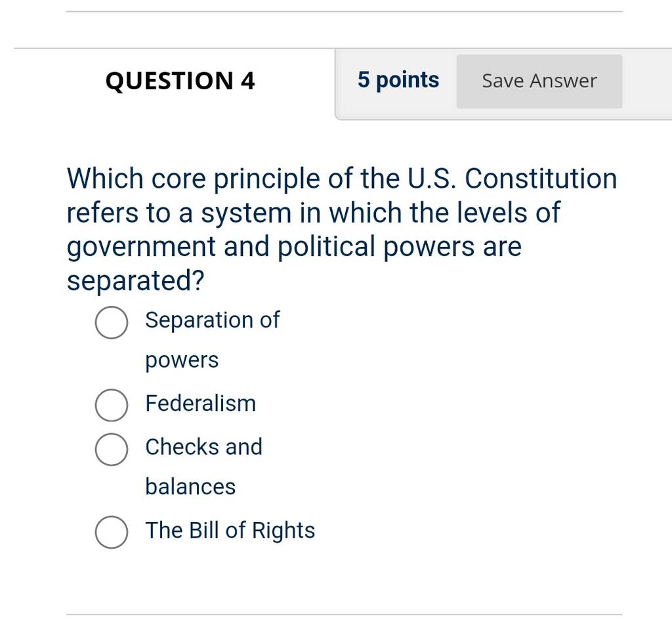The height and width of the screenshot is (621, 672).
Task: Click the U.S. text in the question
Action: (x=432, y=179)
